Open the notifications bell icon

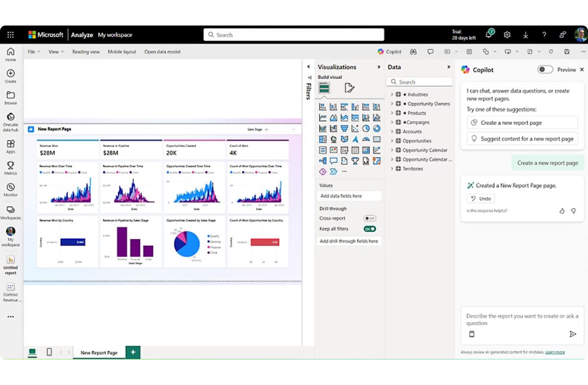pyautogui.click(x=489, y=34)
